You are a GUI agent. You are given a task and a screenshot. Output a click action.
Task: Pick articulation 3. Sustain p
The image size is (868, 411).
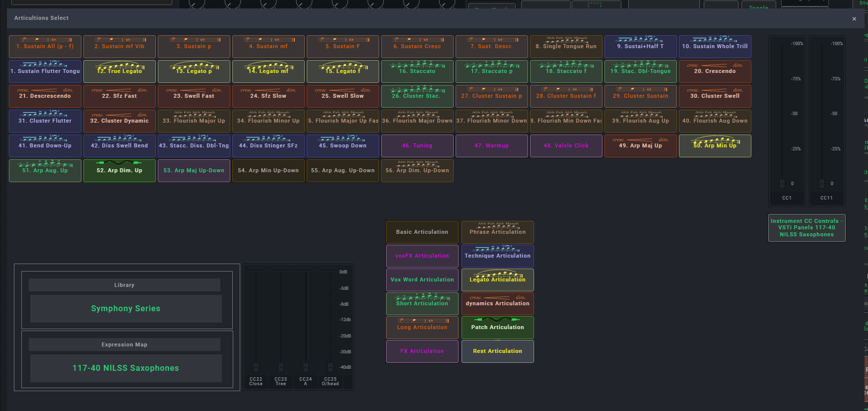(x=194, y=47)
